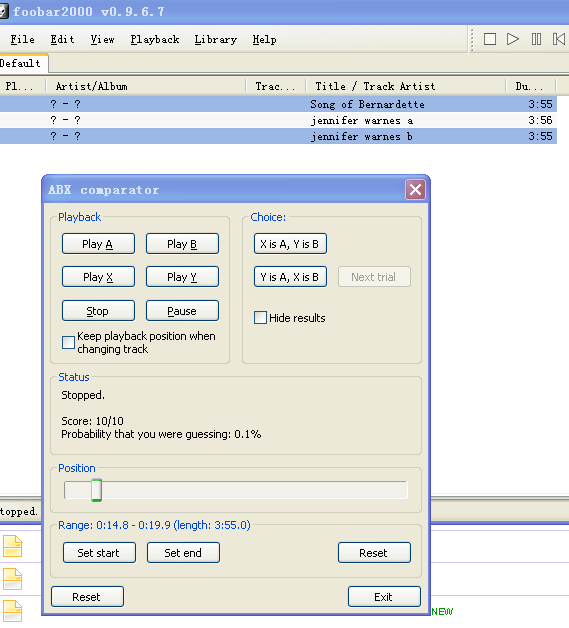This screenshot has width=569, height=628.
Task: Click Stop in ABX comparator
Action: coord(98,311)
